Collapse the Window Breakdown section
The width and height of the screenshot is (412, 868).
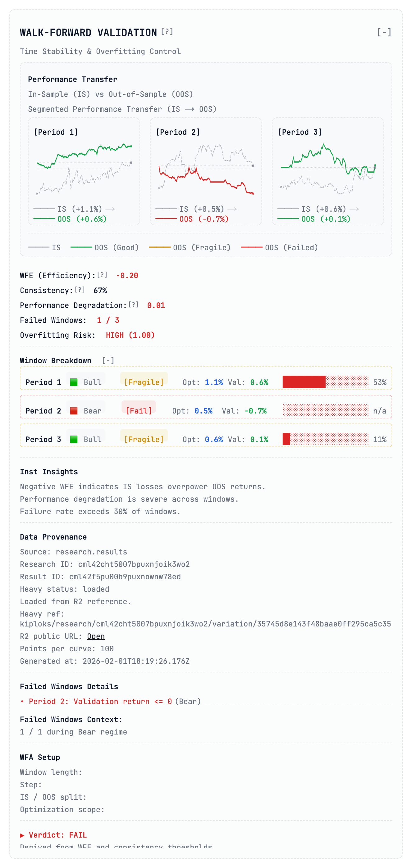pyautogui.click(x=108, y=360)
